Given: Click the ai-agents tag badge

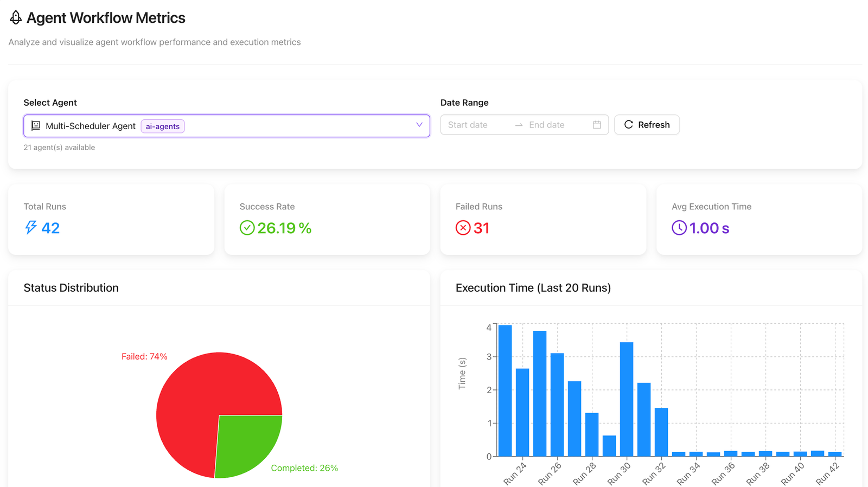Looking at the screenshot, I should click(x=163, y=126).
